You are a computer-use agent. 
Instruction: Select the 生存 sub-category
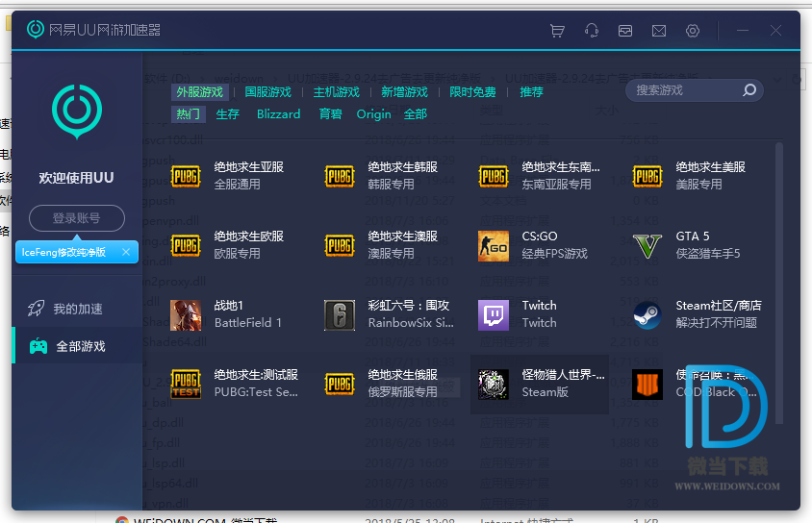227,113
